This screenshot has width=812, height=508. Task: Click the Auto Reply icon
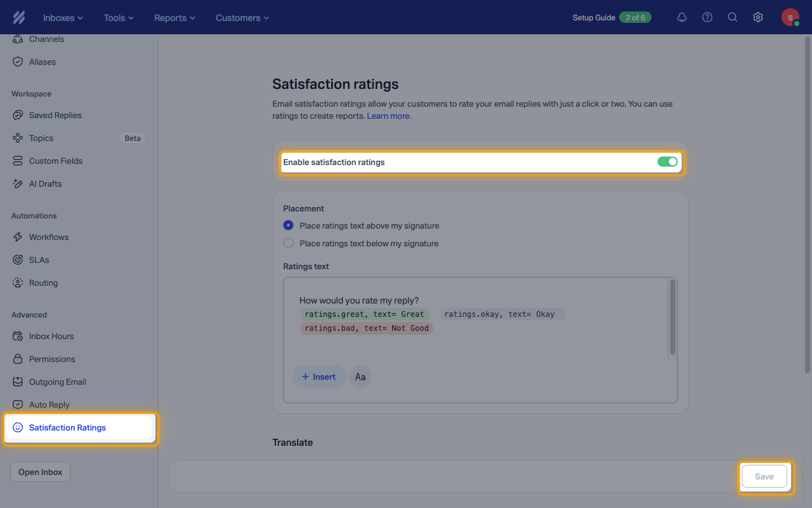tap(18, 404)
